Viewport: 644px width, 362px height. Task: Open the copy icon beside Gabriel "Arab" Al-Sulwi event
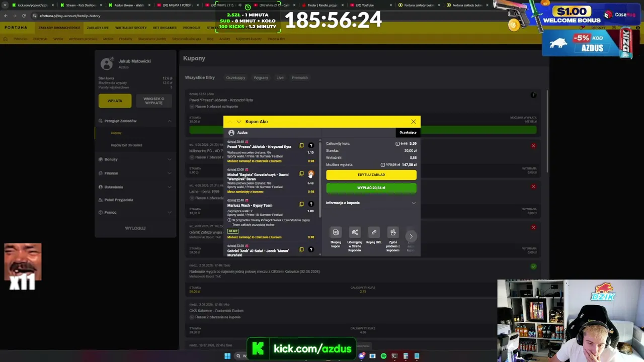click(x=301, y=250)
